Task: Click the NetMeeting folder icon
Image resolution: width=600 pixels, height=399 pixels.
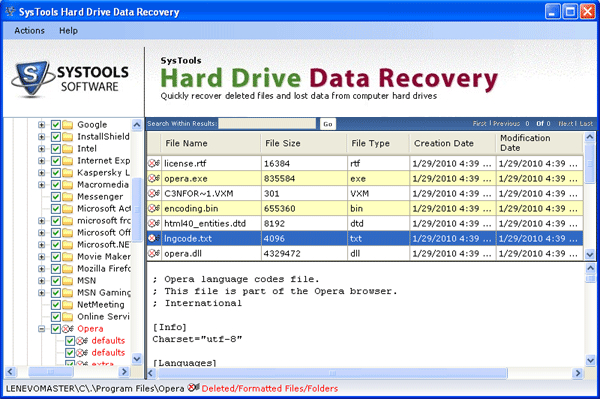Action: click(x=67, y=305)
